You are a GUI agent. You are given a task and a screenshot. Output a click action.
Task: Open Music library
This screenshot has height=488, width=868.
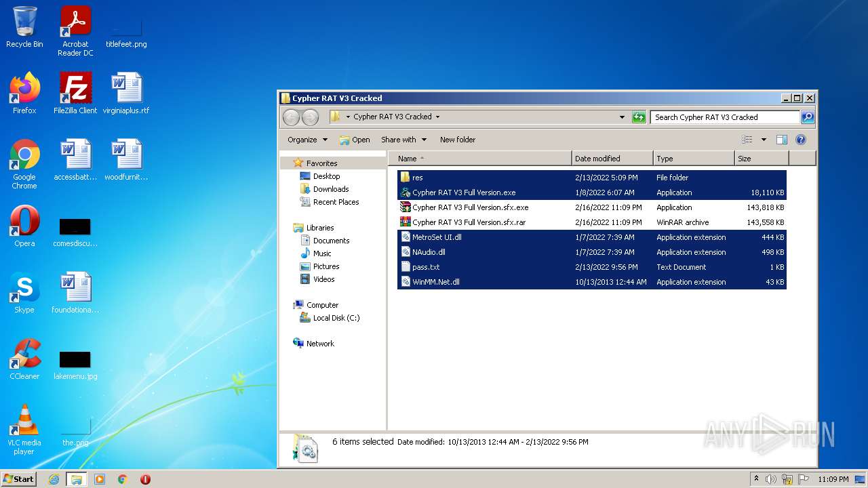point(322,253)
